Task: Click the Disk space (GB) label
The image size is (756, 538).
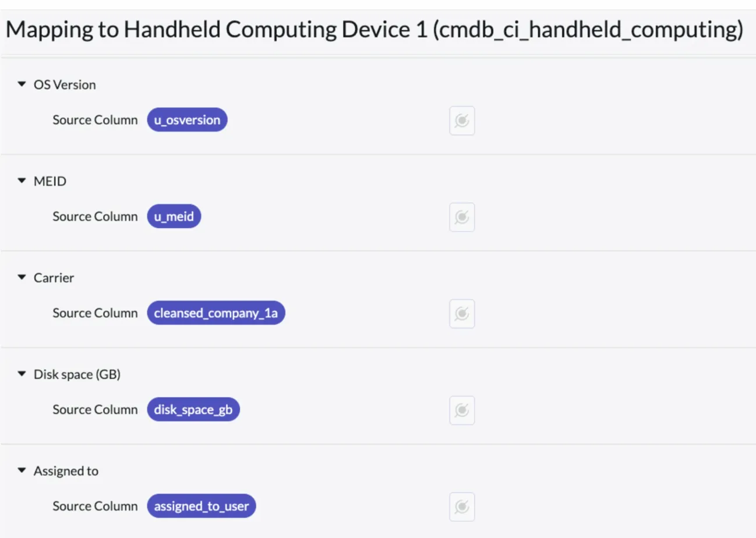Action: click(x=77, y=374)
